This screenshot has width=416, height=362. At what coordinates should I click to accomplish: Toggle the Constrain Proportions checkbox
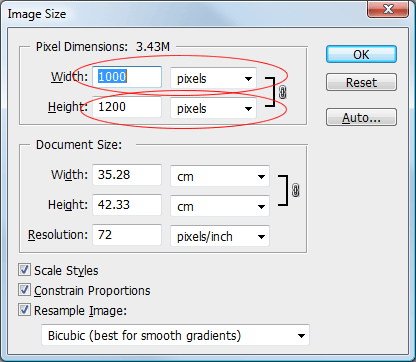[x=24, y=290]
